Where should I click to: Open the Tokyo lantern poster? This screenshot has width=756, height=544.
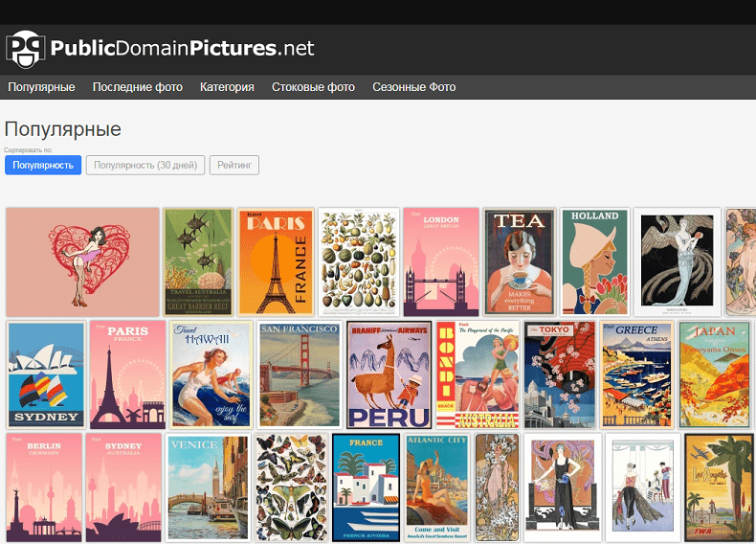559,374
